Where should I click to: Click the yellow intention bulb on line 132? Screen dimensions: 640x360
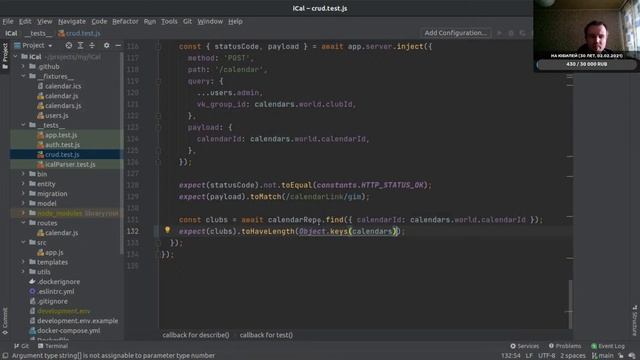pyautogui.click(x=167, y=230)
